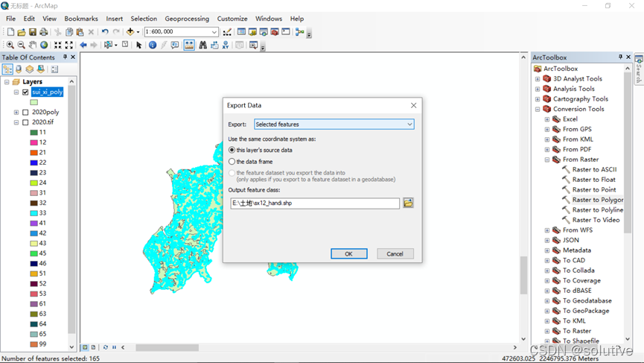Open the Editor toolbar icon
The width and height of the screenshot is (644, 363).
(x=227, y=31)
